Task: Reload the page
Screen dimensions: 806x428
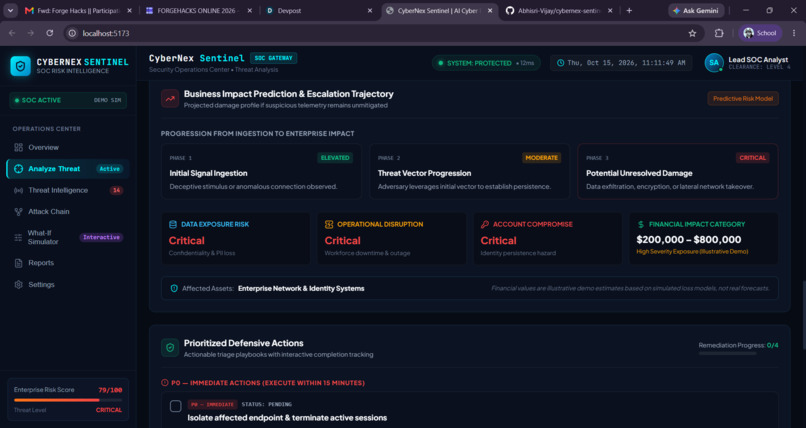Action: (50, 33)
